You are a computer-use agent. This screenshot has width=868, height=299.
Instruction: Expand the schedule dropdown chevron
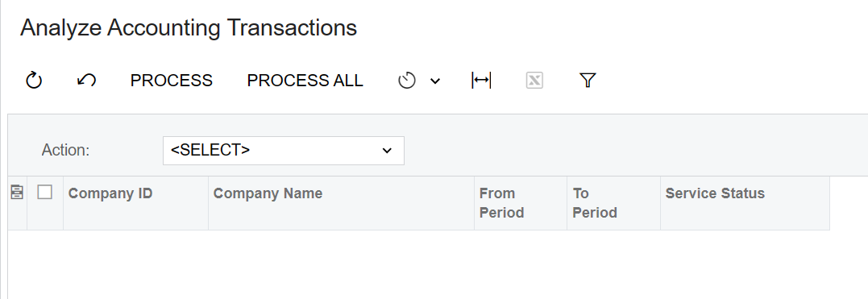pyautogui.click(x=435, y=81)
